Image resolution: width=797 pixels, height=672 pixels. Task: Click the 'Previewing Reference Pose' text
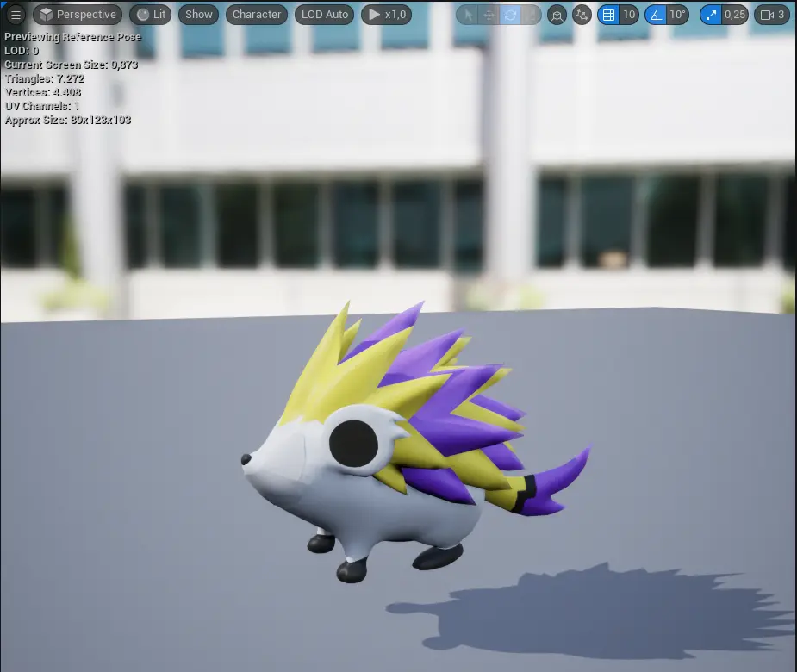pos(72,37)
